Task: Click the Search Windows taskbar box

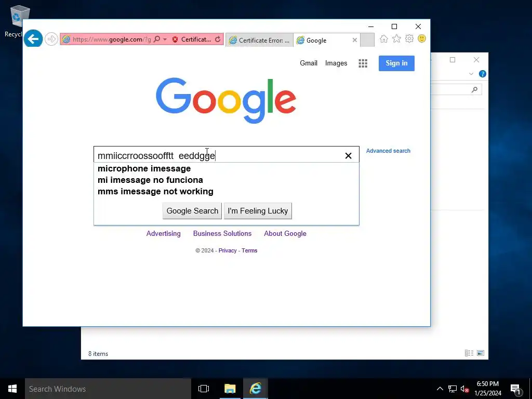Action: [x=108, y=389]
